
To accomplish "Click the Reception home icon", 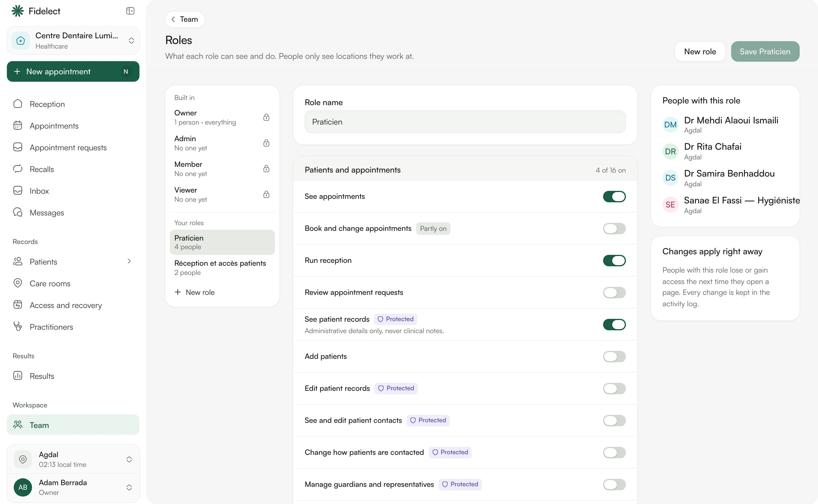I will pyautogui.click(x=18, y=104).
